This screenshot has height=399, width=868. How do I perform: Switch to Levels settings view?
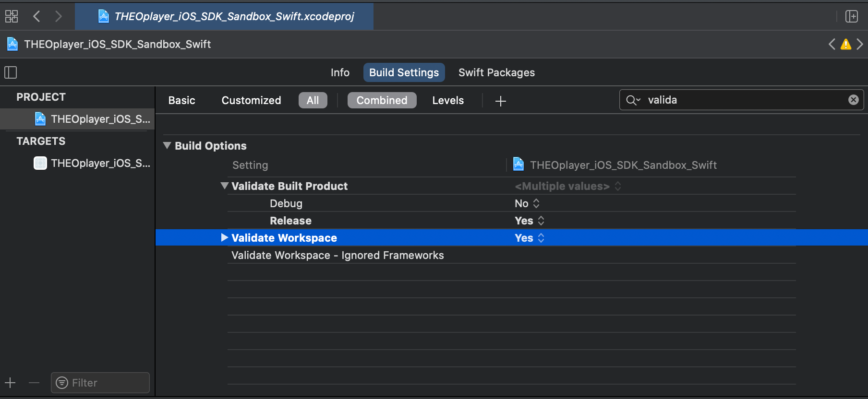click(447, 100)
